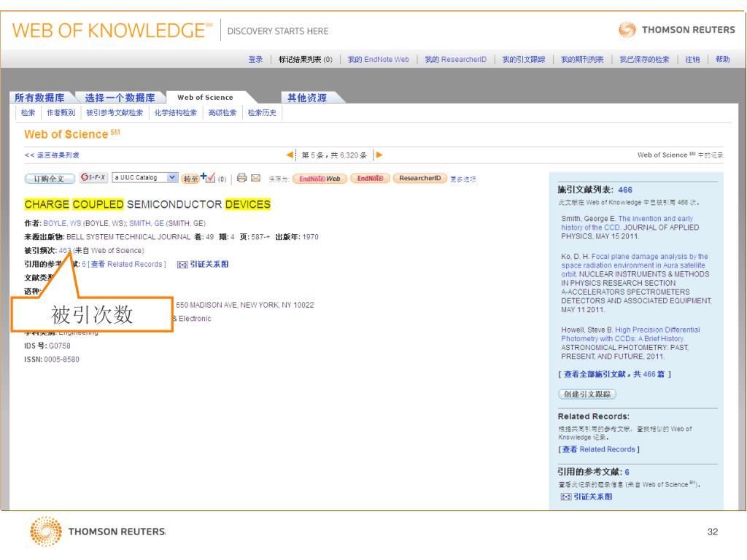Open 检索 search sub-tab
This screenshot has height=560, width=747.
(28, 113)
